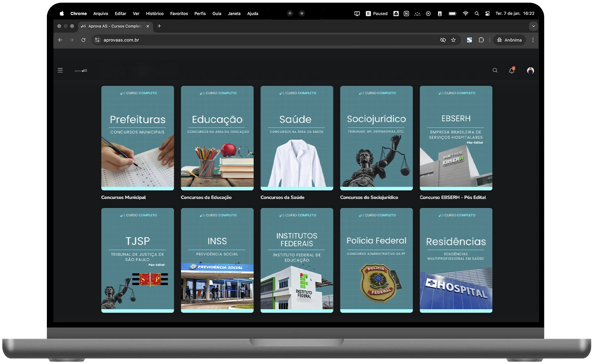593x364 pixels.
Task: Click the Concursos da Educação title link
Action: coord(206,197)
